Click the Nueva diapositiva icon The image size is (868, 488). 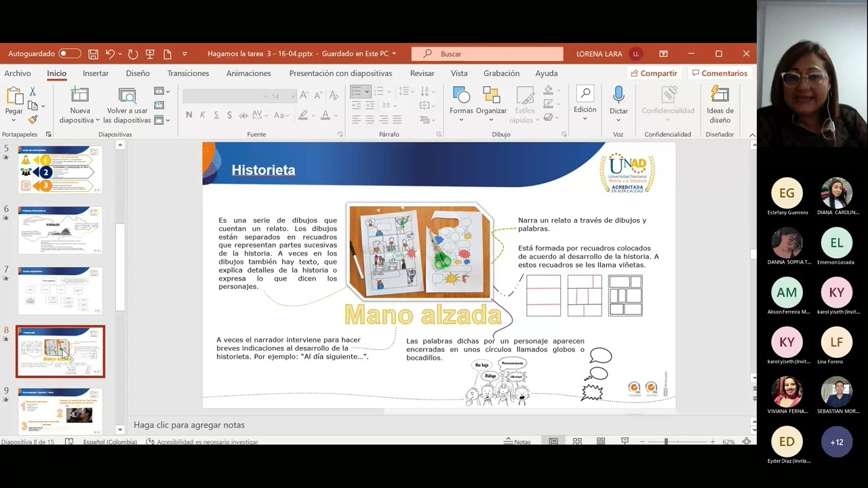pos(79,96)
